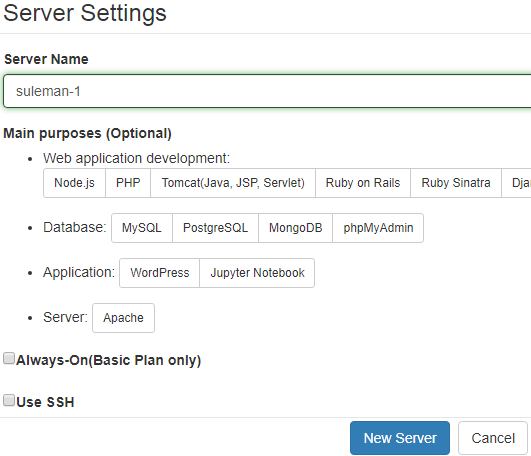Click the Web application development label

[x=136, y=158]
